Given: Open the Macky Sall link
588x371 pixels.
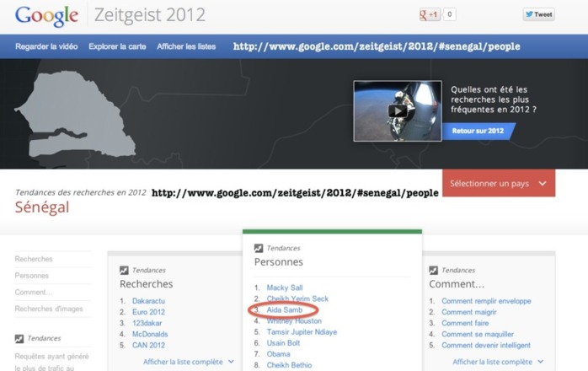Looking at the screenshot, I should click(284, 288).
